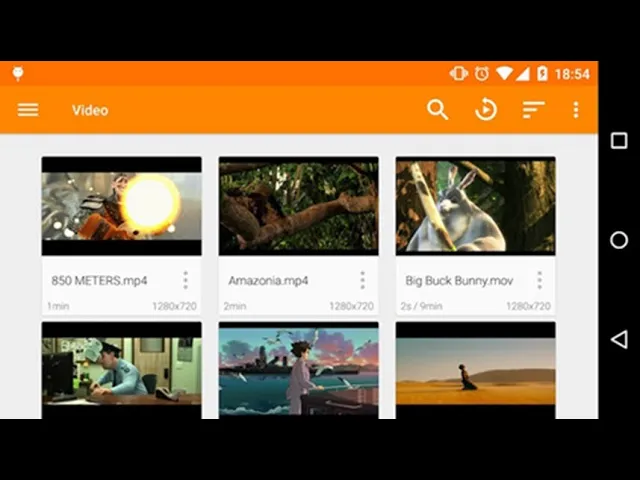640x480 pixels.
Task: Open the anime harbor scene video thumbnail
Action: (298, 370)
